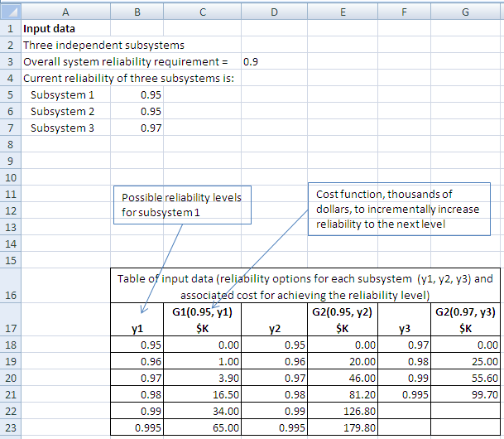This screenshot has width=504, height=439.
Task: Select y3 value 0.98 cell
Action: pyautogui.click(x=404, y=361)
